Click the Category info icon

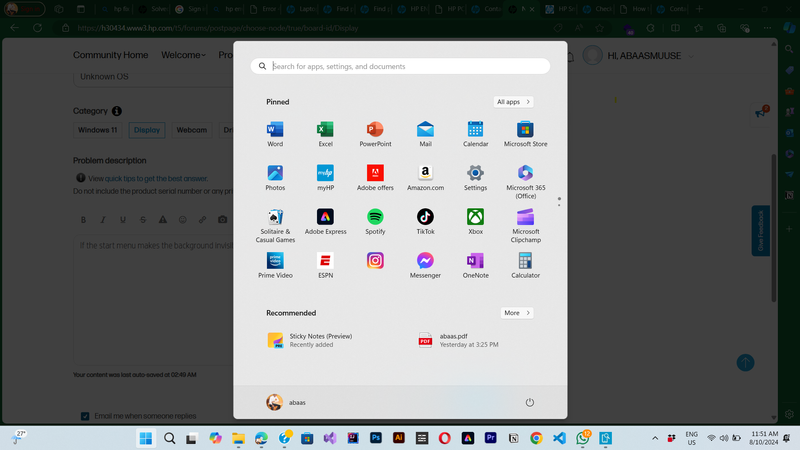117,111
